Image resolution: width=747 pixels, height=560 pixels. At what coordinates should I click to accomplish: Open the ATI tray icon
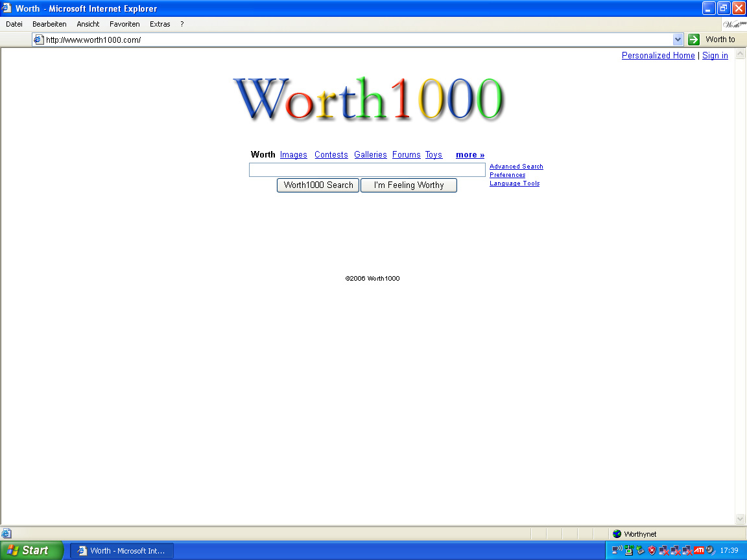(x=699, y=550)
